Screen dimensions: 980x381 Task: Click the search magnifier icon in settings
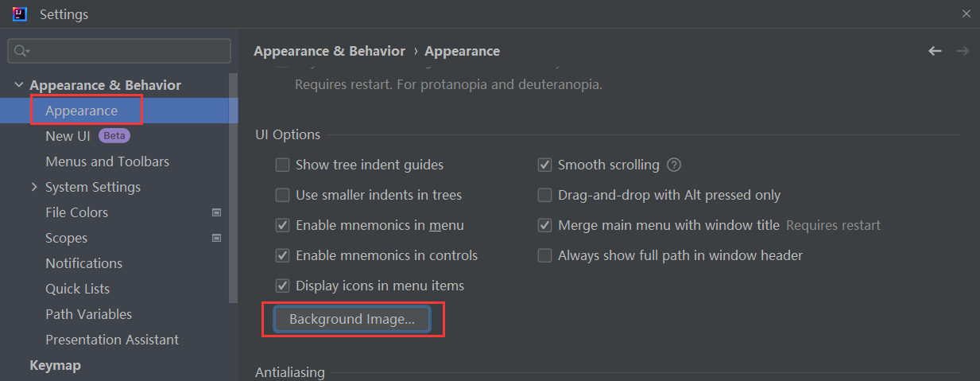tap(21, 51)
